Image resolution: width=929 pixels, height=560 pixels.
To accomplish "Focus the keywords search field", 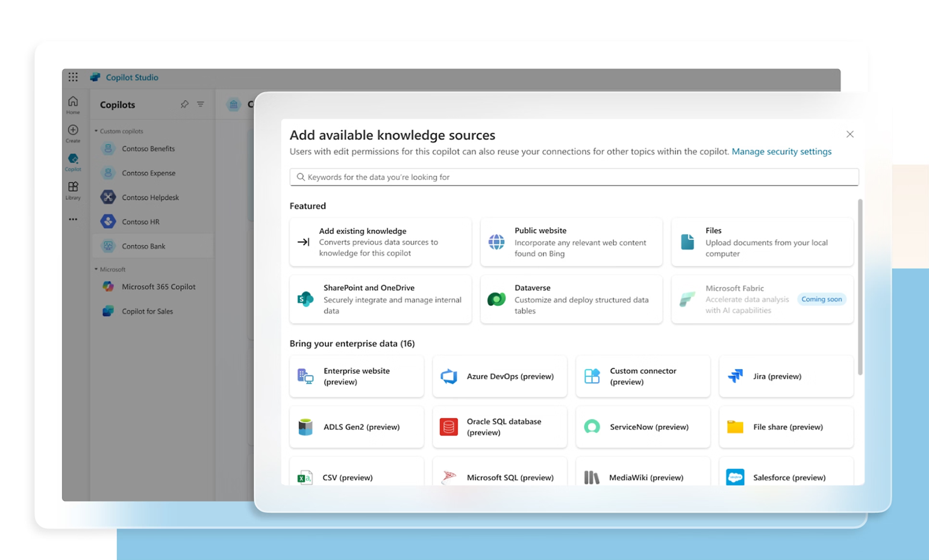I will point(574,177).
